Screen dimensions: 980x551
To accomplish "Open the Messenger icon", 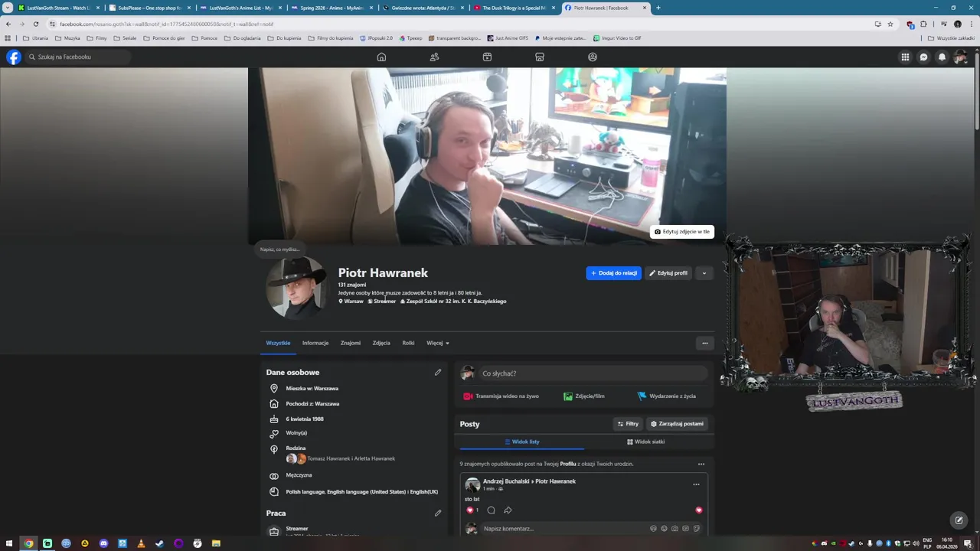I will (923, 57).
